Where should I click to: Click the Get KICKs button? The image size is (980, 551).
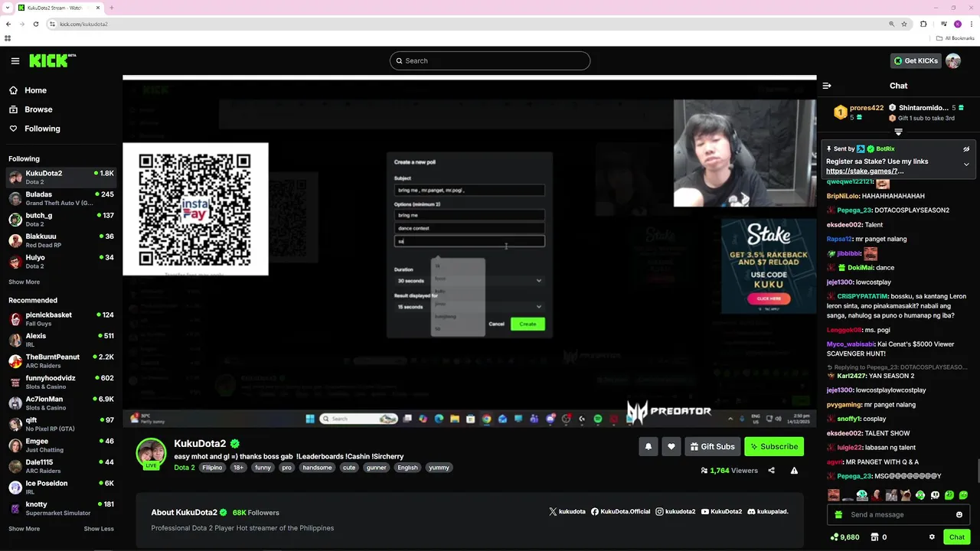(916, 60)
